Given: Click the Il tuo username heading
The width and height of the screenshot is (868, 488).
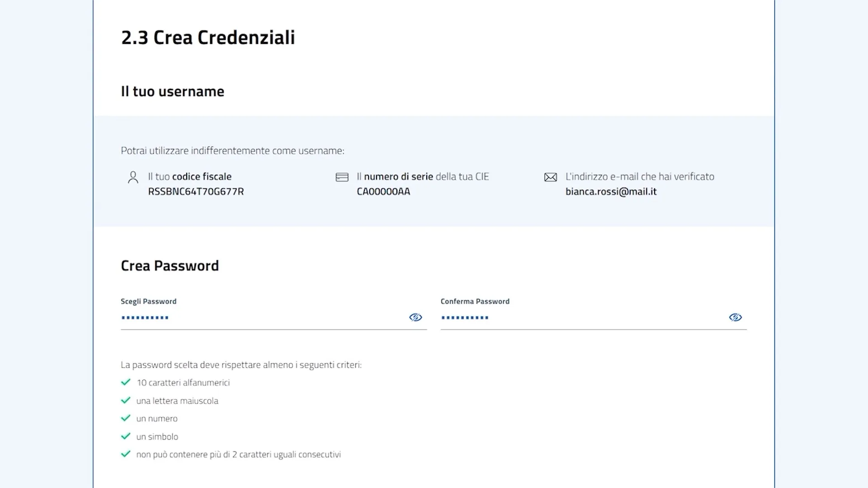Looking at the screenshot, I should pyautogui.click(x=172, y=91).
